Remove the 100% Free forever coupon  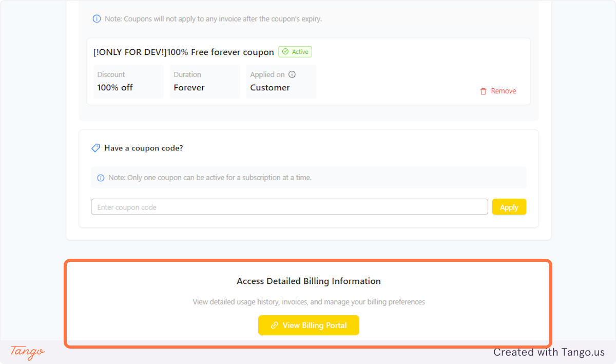(x=498, y=91)
